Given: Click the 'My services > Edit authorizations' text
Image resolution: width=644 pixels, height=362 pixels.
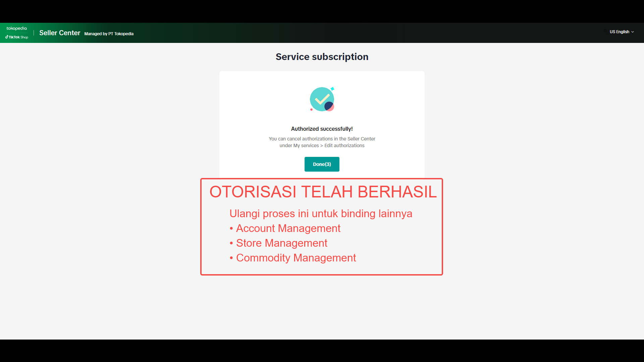Looking at the screenshot, I should tap(329, 145).
